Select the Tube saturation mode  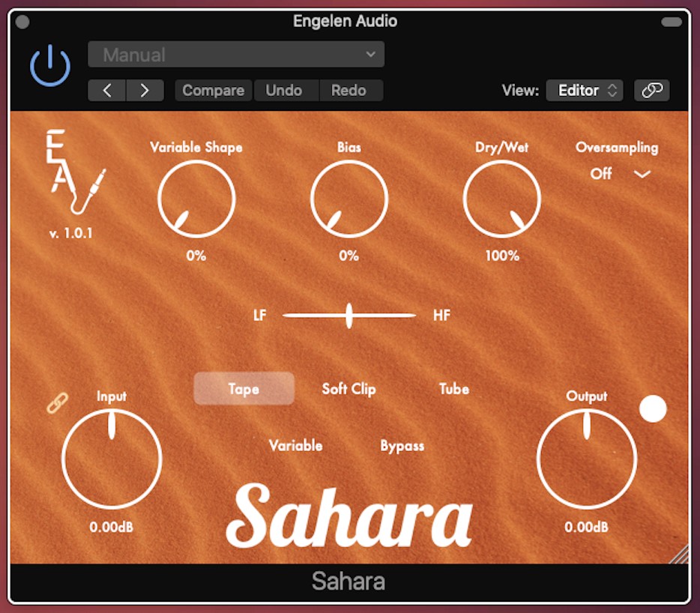(454, 389)
